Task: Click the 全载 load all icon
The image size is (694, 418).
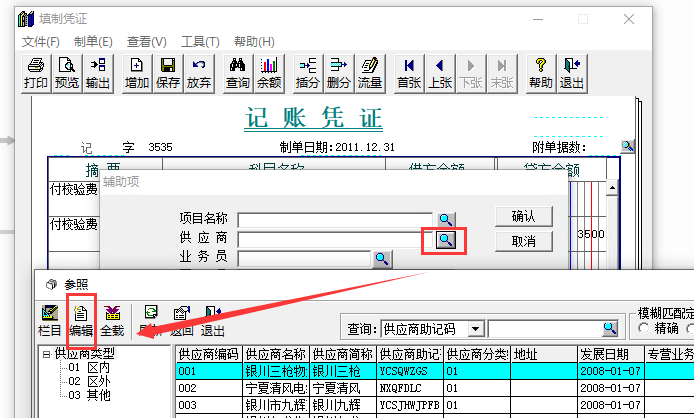Action: click(x=112, y=320)
